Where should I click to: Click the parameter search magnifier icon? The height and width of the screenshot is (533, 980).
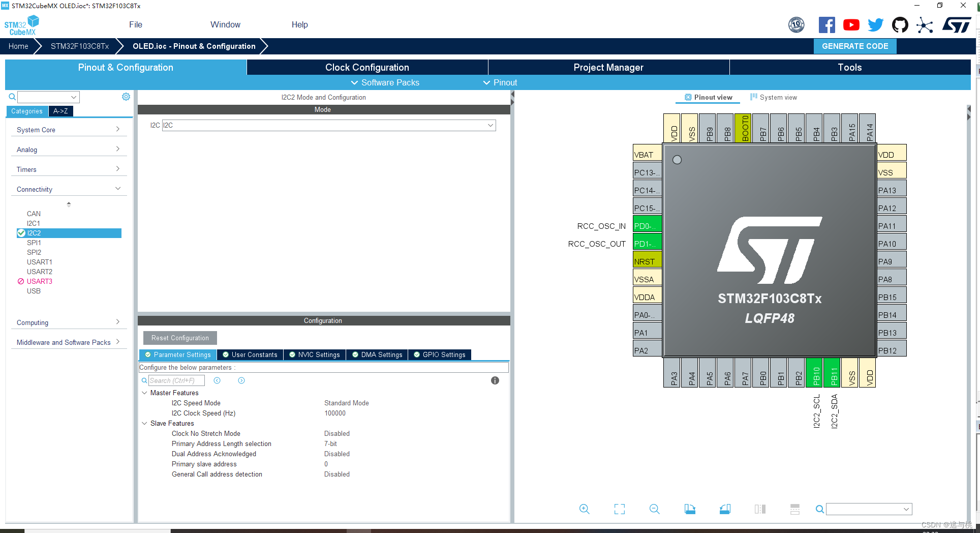click(144, 380)
